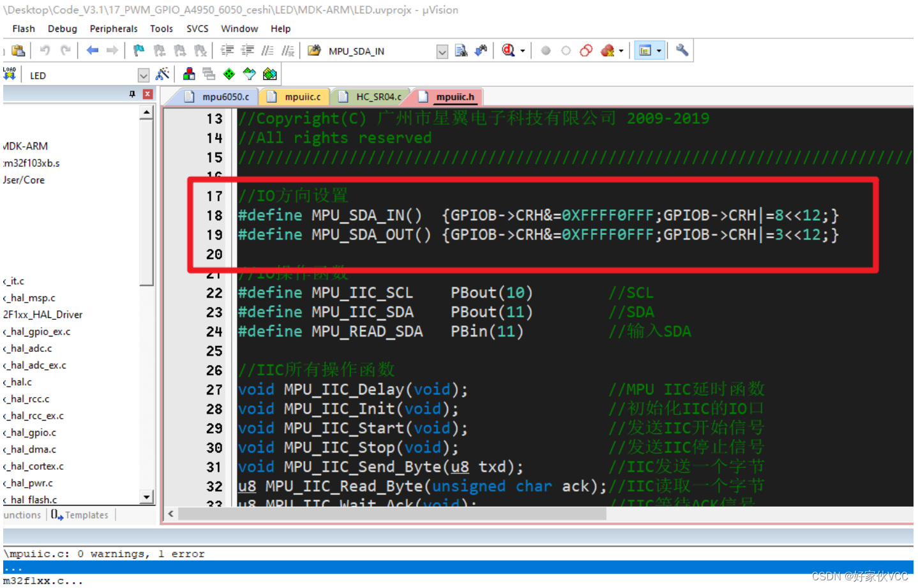Open the Debug menu

tap(63, 29)
